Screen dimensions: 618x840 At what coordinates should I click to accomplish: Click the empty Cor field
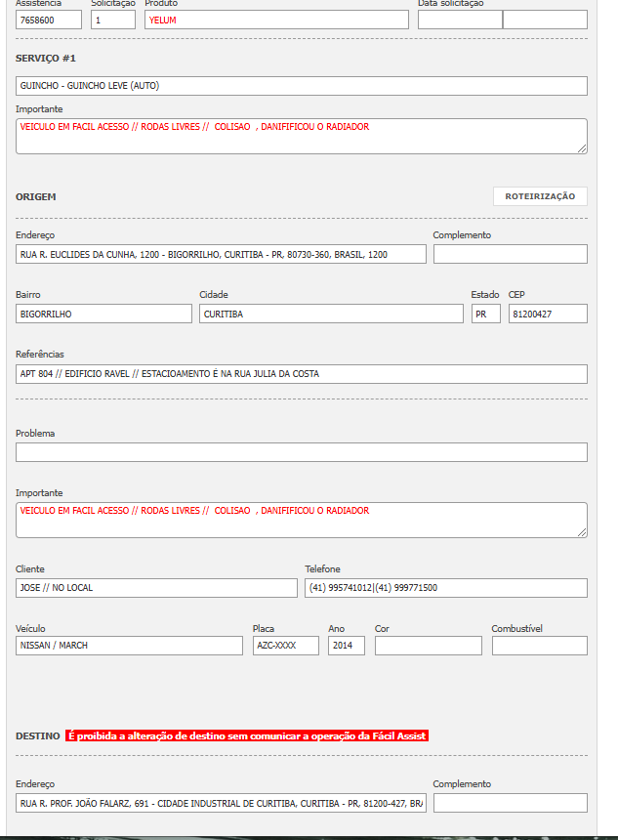pos(428,646)
